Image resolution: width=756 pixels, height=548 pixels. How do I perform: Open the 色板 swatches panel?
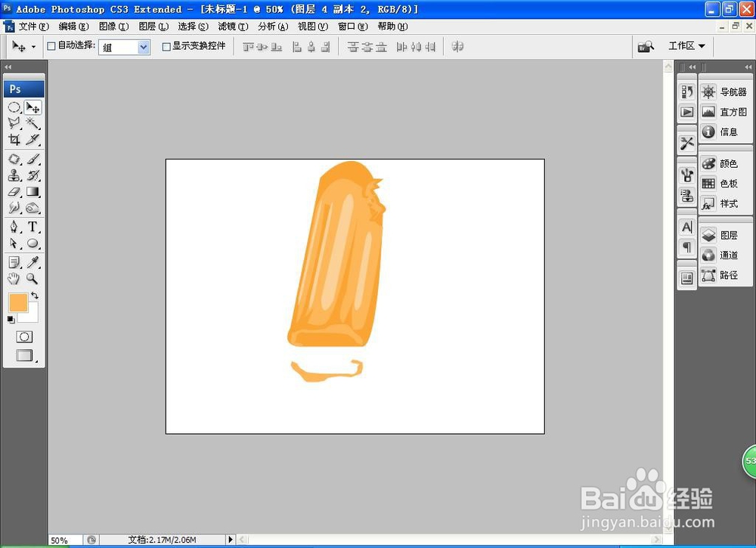coord(725,183)
